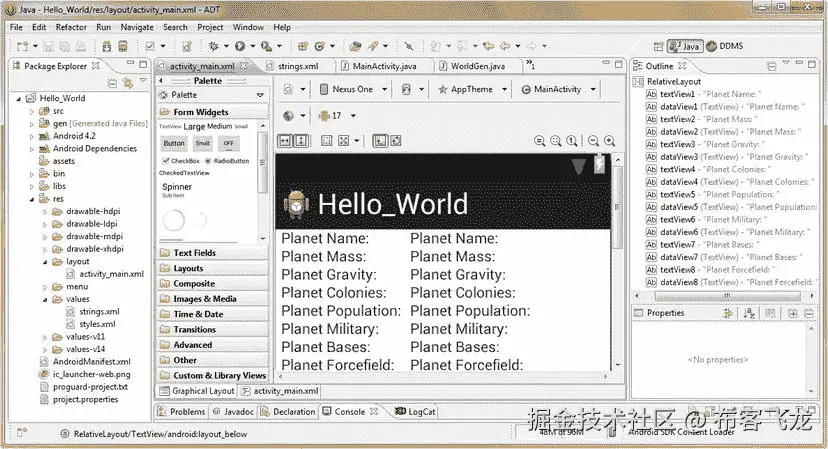This screenshot has height=449, width=828.
Task: Toggle Link with Editor in Package Explorer
Action: point(127,83)
